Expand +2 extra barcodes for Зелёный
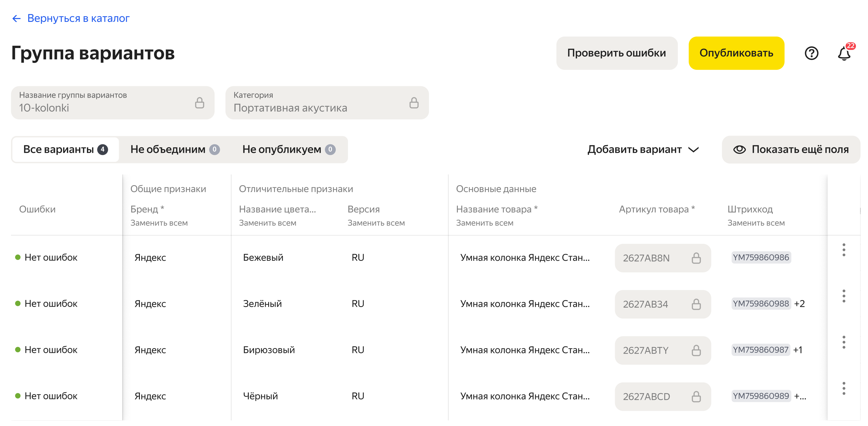This screenshot has height=426, width=868. click(x=799, y=304)
